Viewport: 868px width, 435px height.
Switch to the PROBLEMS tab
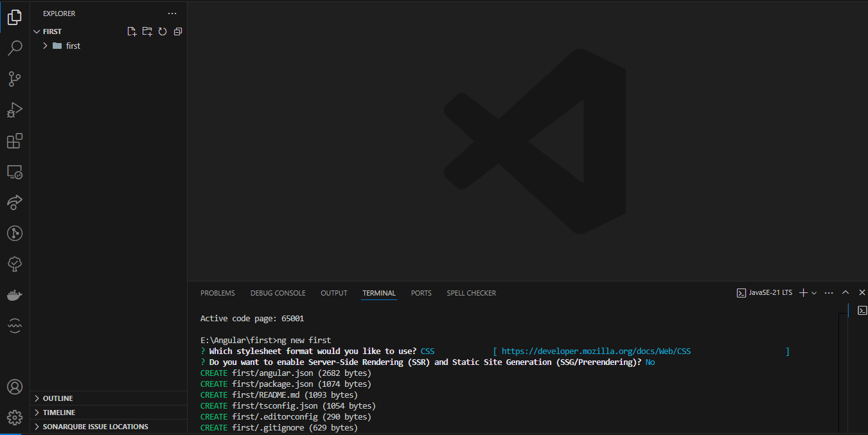(x=218, y=293)
